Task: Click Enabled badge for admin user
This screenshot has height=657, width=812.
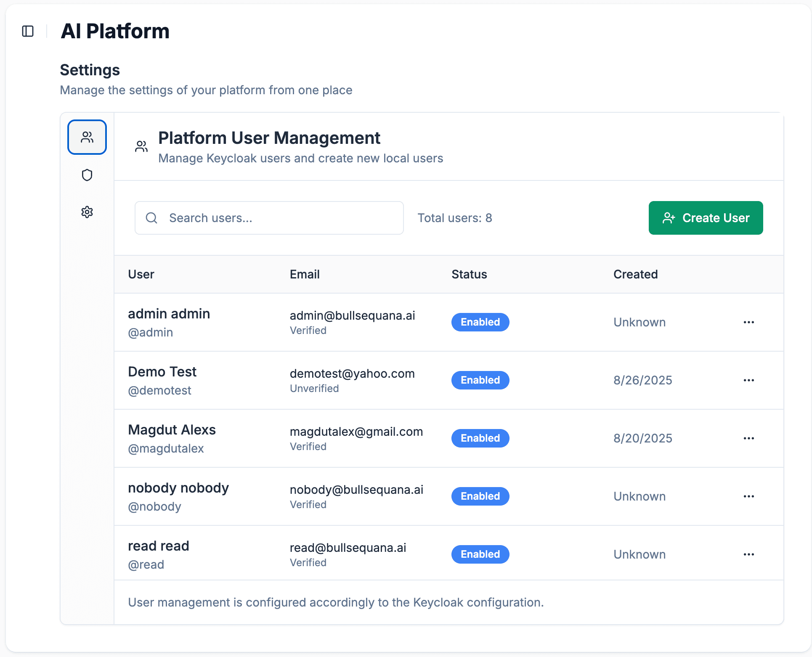Action: [x=480, y=322]
